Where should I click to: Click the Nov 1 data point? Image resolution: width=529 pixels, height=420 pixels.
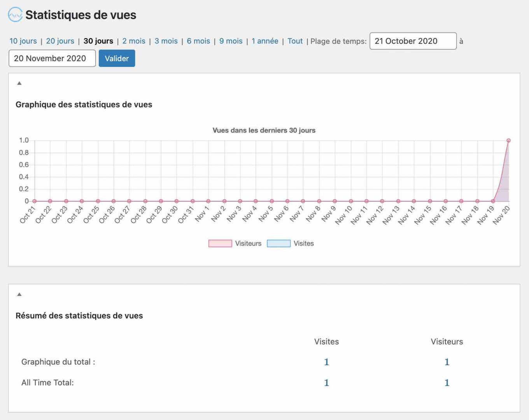pyautogui.click(x=208, y=201)
